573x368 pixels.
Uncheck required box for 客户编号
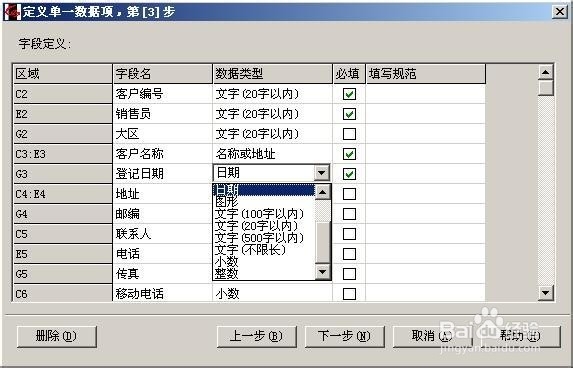[x=349, y=94]
